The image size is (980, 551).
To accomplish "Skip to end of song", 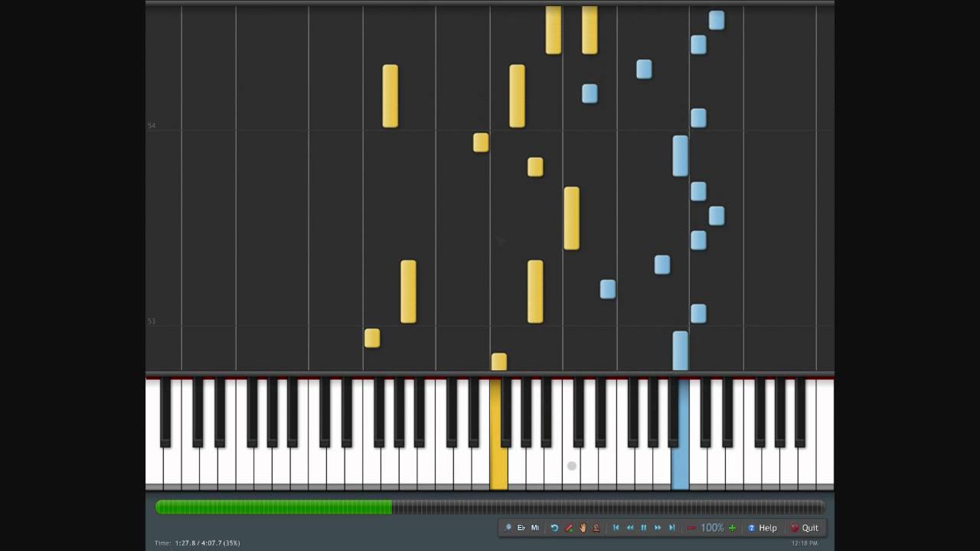I will [x=672, y=528].
